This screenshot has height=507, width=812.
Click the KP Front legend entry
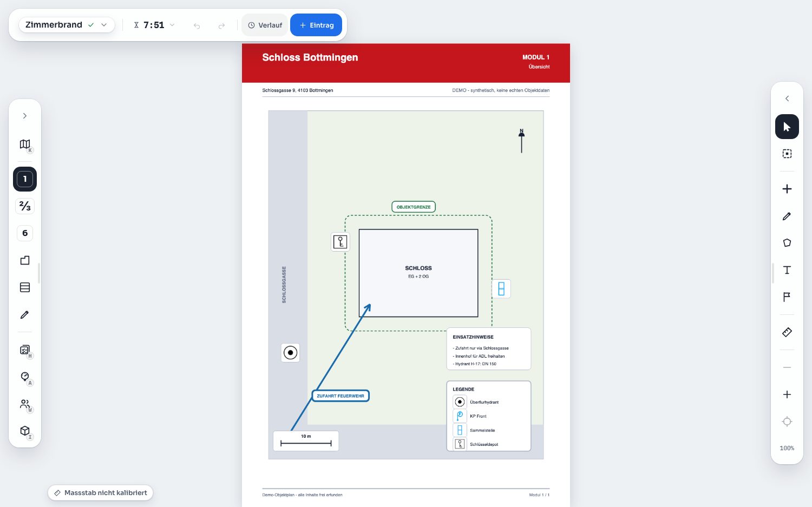coord(470,416)
